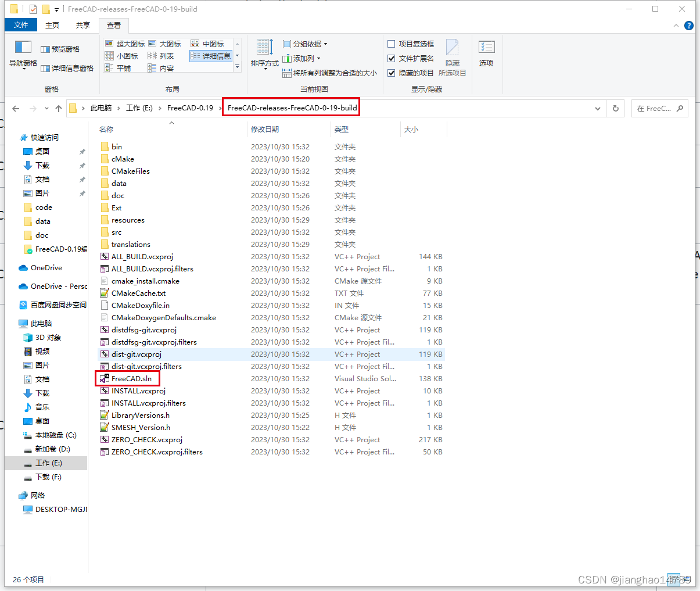Expand ribbon minimize chevron
The width and height of the screenshot is (700, 591).
tap(676, 26)
